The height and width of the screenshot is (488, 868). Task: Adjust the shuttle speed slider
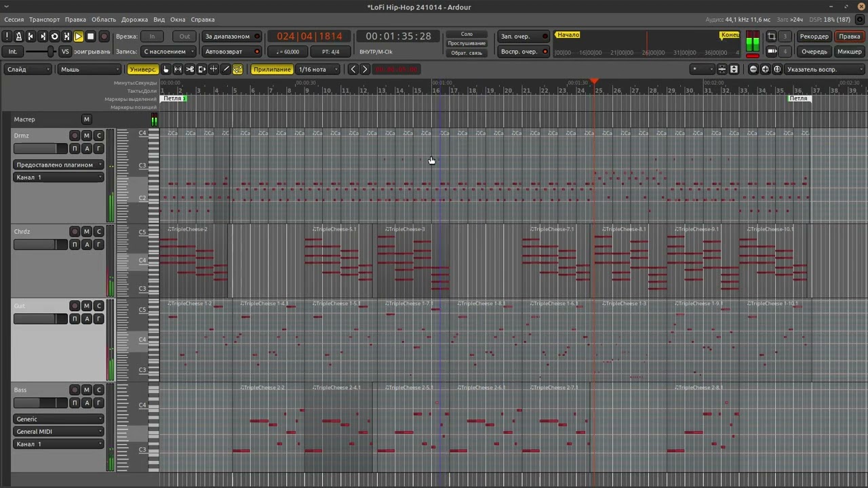pos(41,52)
